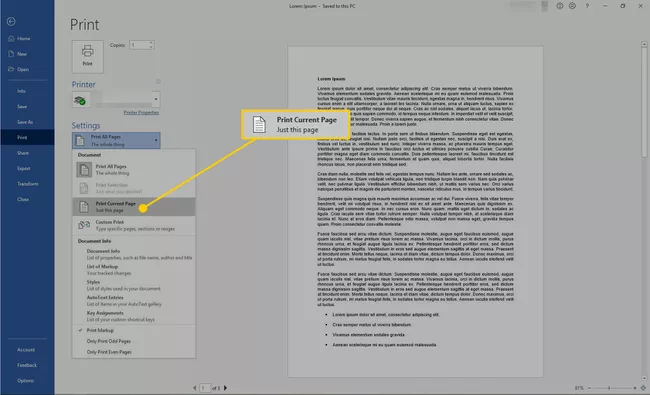Click the big Print button with printer icon
Screen dimensions: 650x395
click(87, 57)
